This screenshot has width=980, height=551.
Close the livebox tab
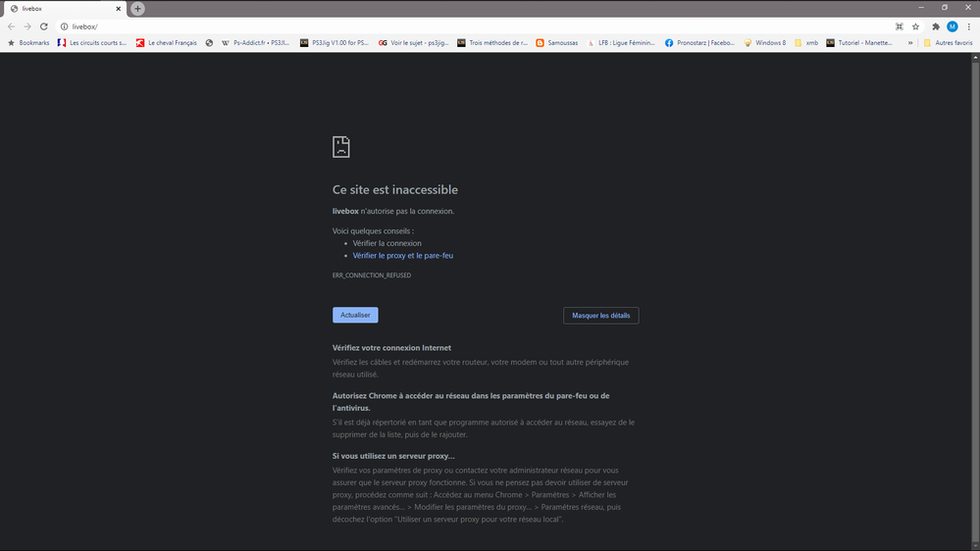click(x=118, y=9)
